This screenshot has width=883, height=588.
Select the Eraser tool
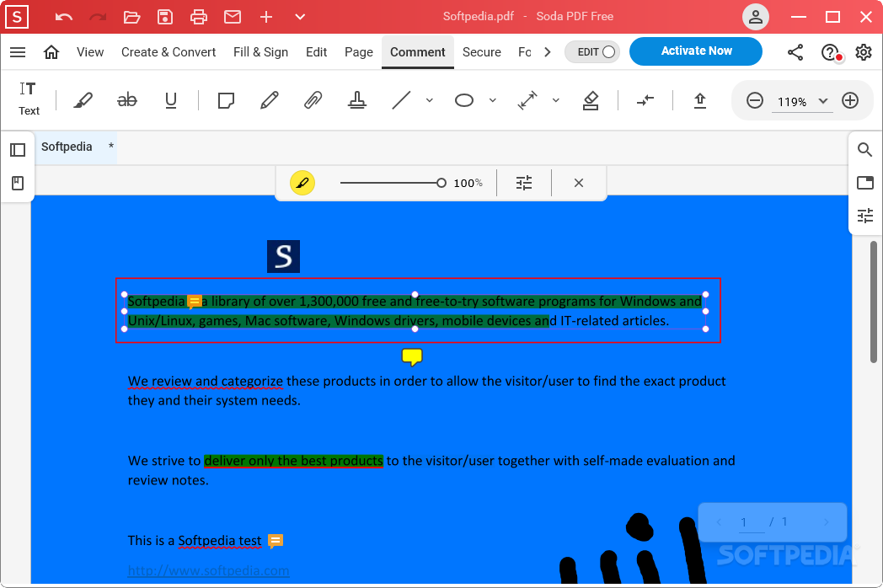(590, 101)
